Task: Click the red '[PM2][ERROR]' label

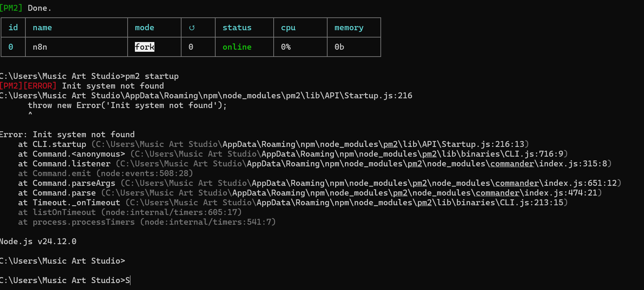Action: 28,86
